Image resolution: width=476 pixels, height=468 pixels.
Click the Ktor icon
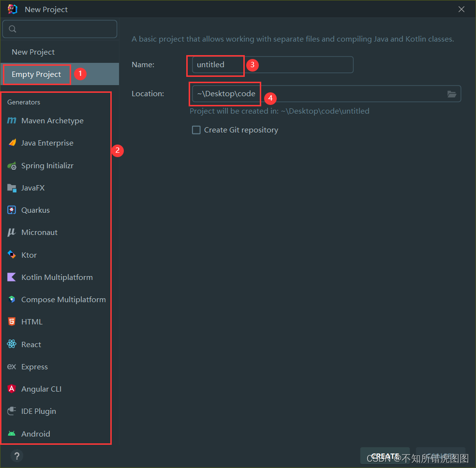coord(12,254)
